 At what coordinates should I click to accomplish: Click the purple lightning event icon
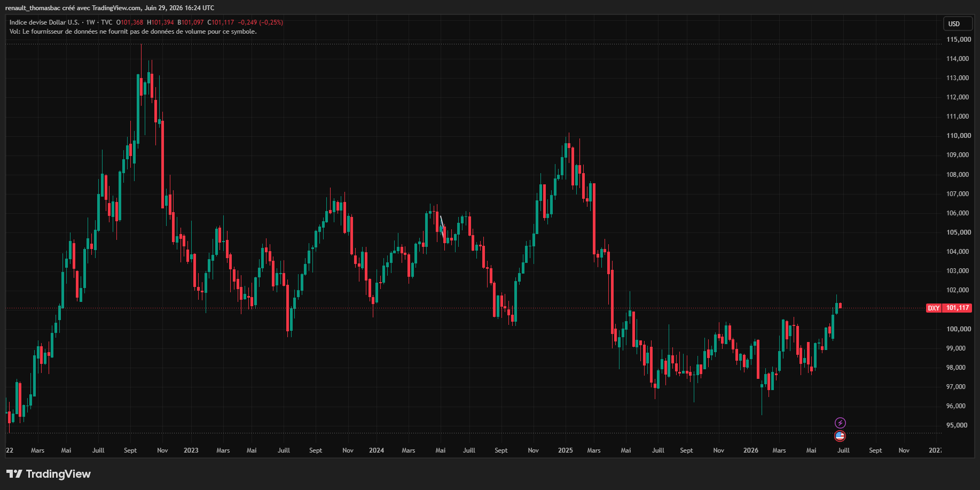[x=840, y=423]
